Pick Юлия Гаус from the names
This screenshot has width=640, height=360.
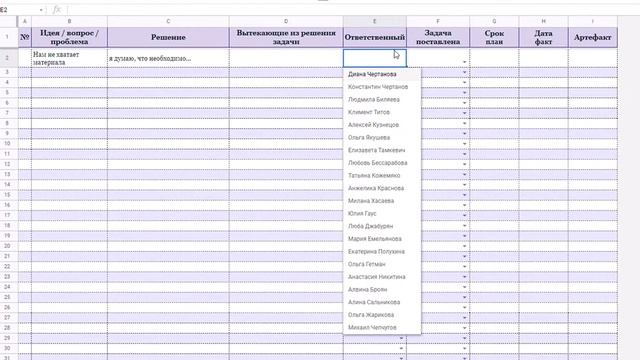pyautogui.click(x=382, y=213)
